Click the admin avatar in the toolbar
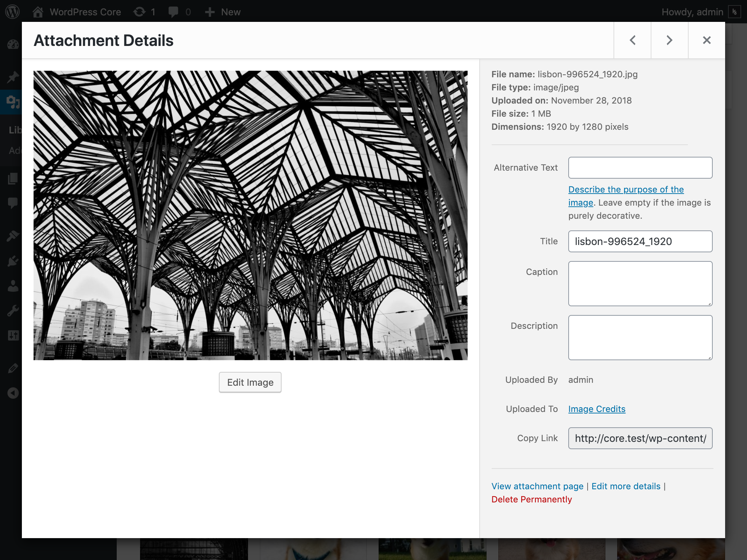The height and width of the screenshot is (560, 747). click(x=734, y=12)
